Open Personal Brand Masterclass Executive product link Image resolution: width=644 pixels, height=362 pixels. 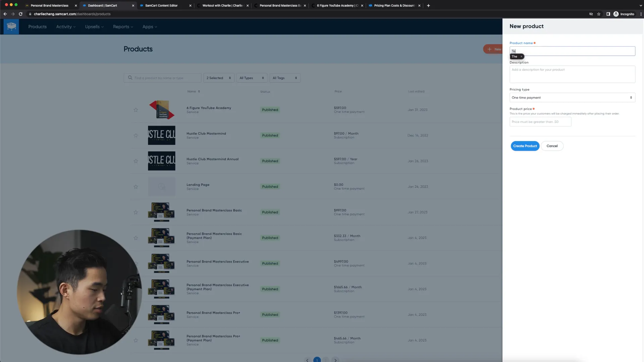[218, 262]
